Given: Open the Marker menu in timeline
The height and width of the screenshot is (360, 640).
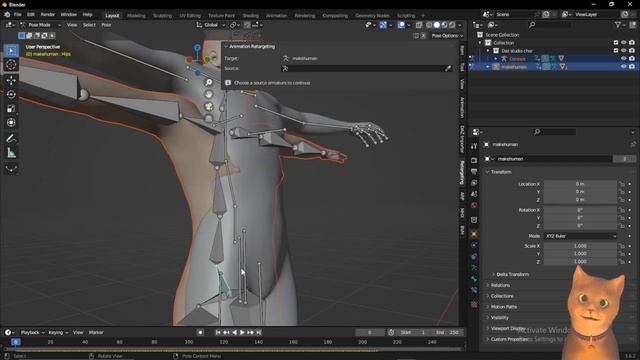Looking at the screenshot, I should point(96,333).
